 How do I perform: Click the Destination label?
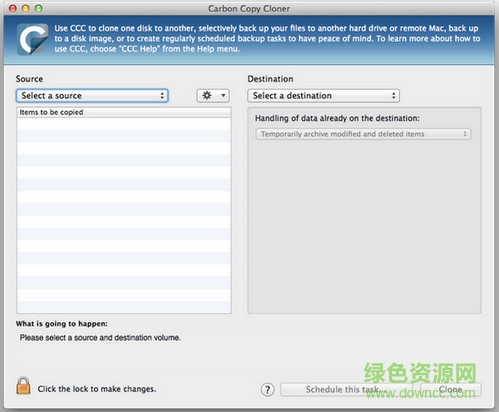pos(270,79)
